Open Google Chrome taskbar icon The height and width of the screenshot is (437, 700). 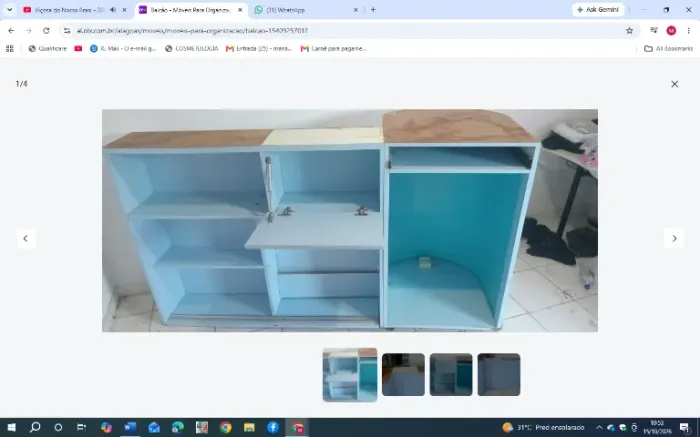click(225, 427)
